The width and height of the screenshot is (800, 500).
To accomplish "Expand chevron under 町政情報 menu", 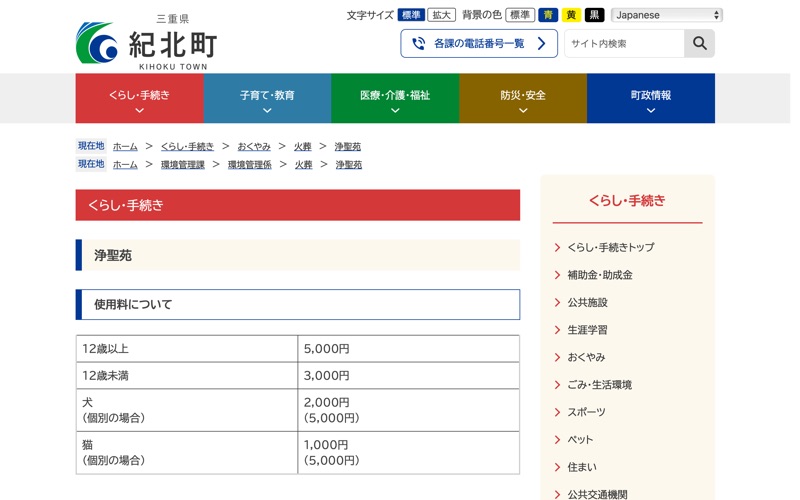I will click(x=651, y=110).
